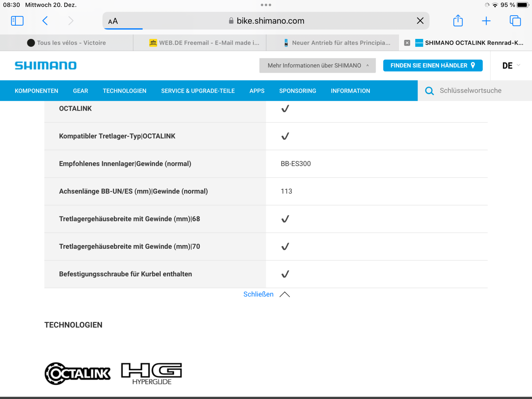Open the SPONSORING menu

click(x=298, y=91)
